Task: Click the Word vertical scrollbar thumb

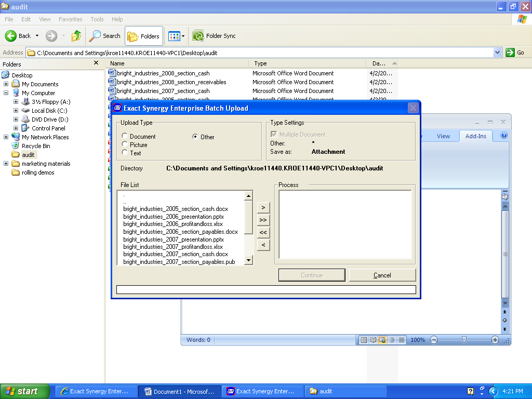Action: click(505, 254)
